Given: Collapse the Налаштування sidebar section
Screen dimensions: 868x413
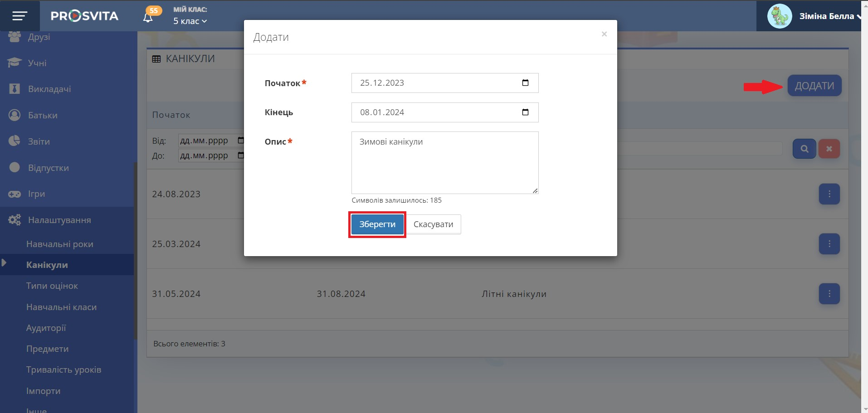Looking at the screenshot, I should (x=59, y=220).
